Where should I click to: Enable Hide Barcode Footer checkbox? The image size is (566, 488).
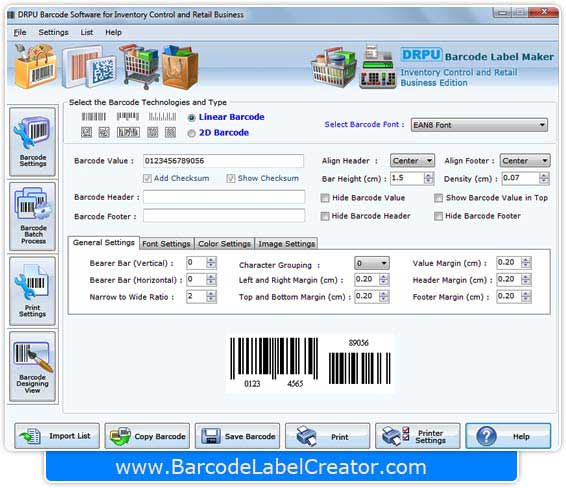(438, 216)
